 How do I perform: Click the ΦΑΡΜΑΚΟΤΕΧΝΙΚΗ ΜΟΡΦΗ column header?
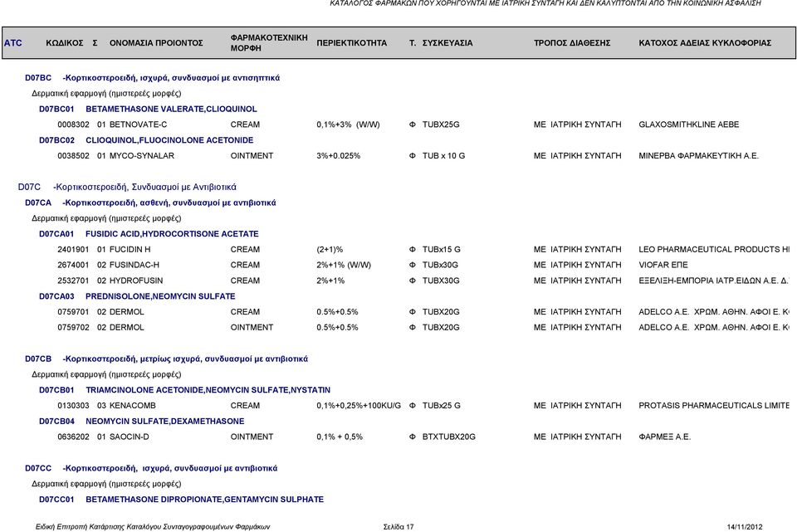coord(269,42)
